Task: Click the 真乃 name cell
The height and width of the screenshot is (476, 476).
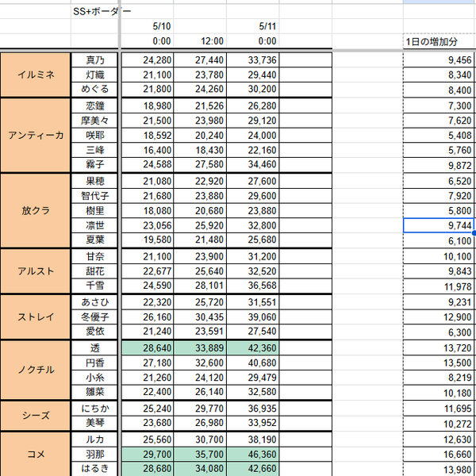Action: pyautogui.click(x=94, y=60)
